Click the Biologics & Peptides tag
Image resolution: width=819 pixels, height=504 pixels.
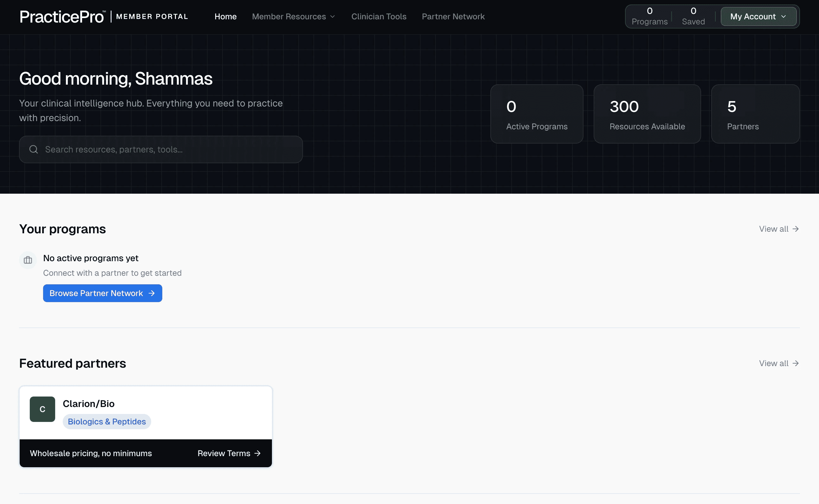point(107,421)
